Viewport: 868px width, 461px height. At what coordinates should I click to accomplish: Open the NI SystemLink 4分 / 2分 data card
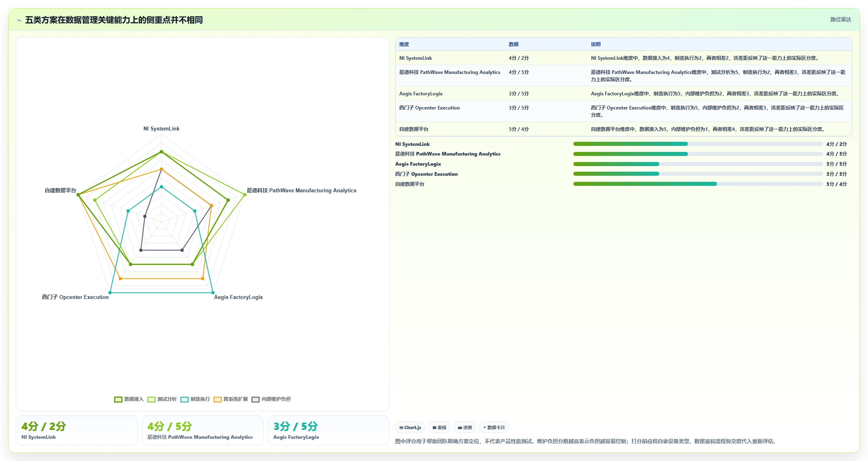[77, 430]
